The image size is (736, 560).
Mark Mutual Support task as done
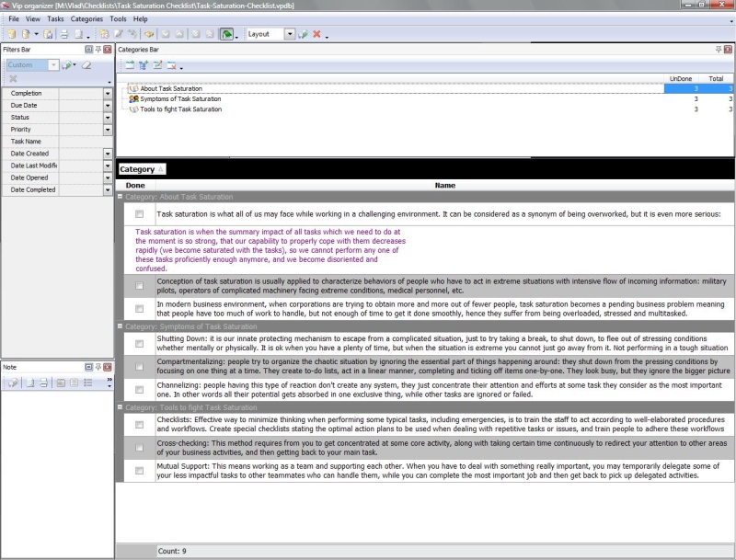139,471
